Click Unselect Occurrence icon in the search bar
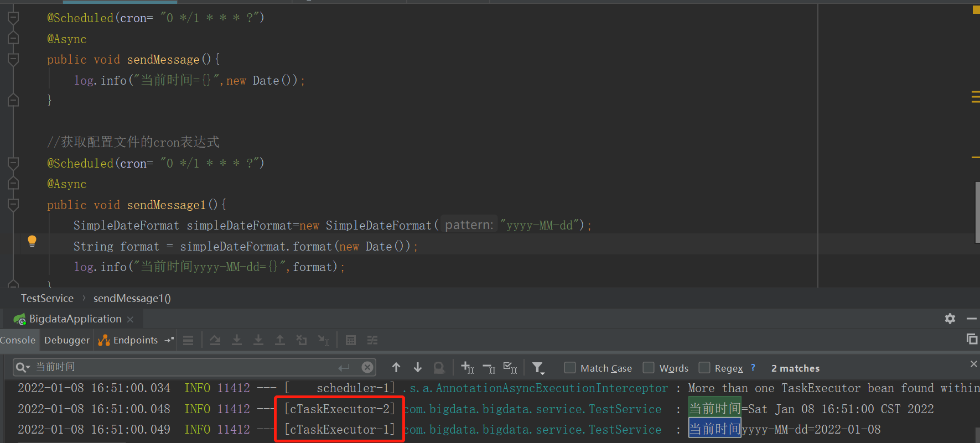 489,368
